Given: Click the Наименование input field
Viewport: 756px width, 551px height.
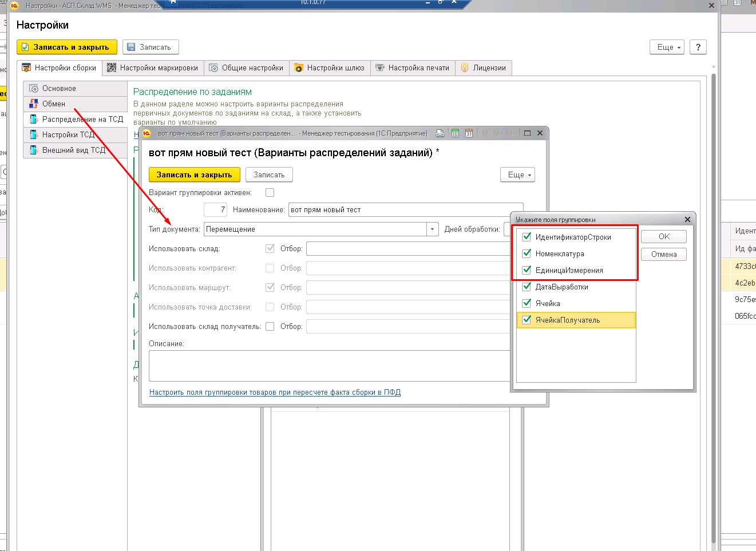Looking at the screenshot, I should pyautogui.click(x=406, y=210).
